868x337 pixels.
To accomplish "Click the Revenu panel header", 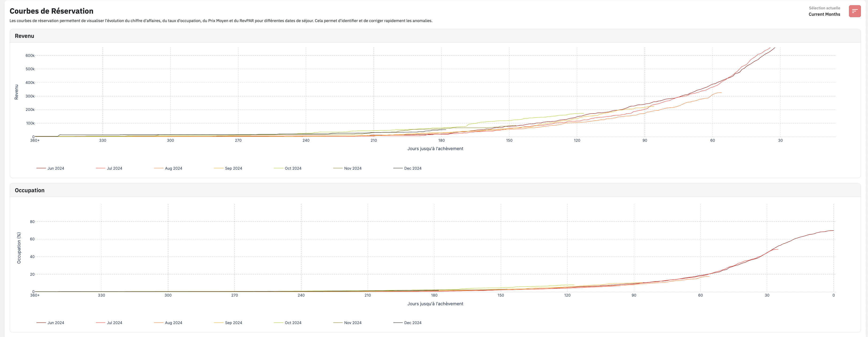I will point(25,36).
